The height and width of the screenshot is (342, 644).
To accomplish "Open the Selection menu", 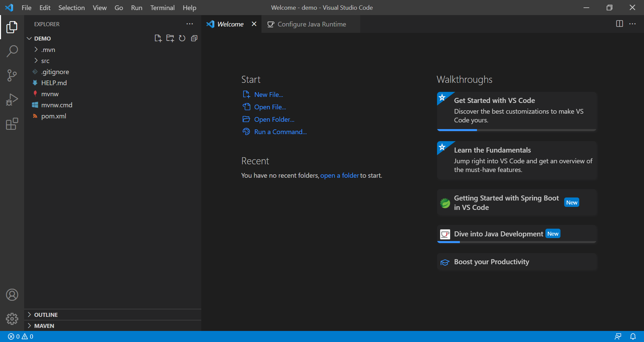I will tap(71, 7).
